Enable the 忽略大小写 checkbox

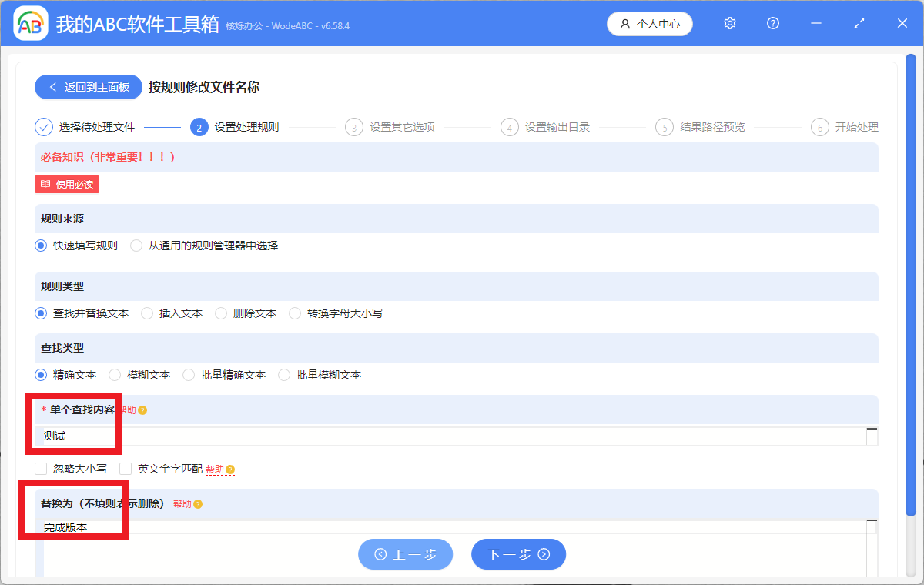[40, 468]
